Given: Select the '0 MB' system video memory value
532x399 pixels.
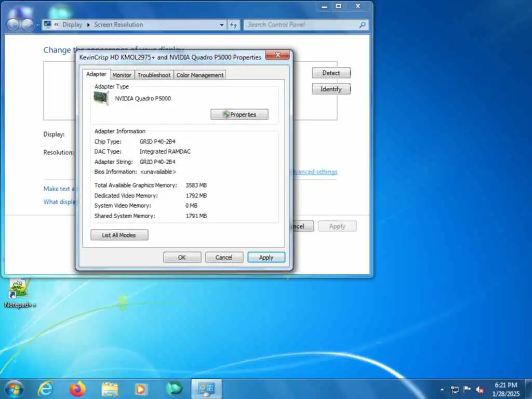Looking at the screenshot, I should [x=191, y=205].
